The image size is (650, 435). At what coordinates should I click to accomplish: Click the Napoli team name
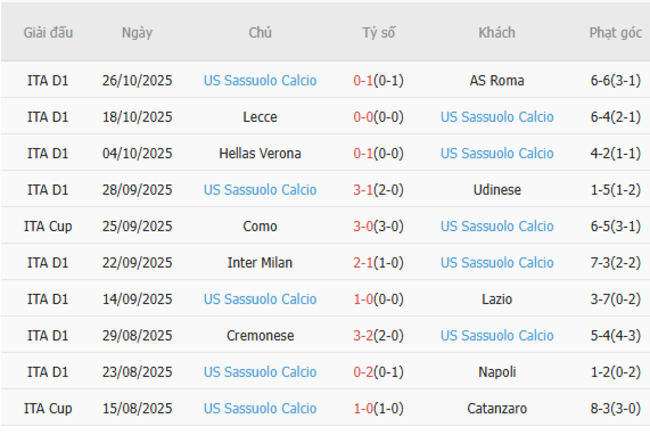click(x=497, y=372)
